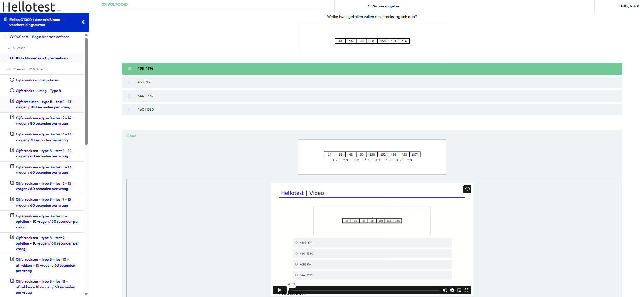Go to previous lesson link
Image resolution: width=644 pixels, height=297 pixels.
point(385,6)
